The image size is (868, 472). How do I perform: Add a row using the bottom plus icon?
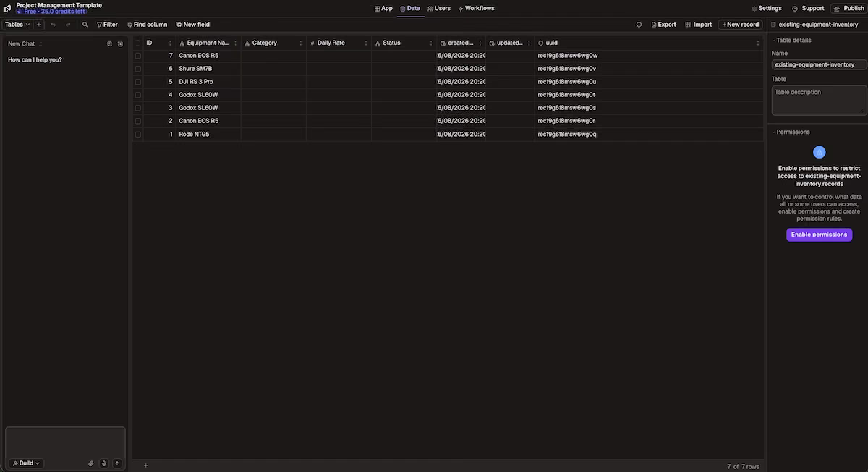(145, 466)
